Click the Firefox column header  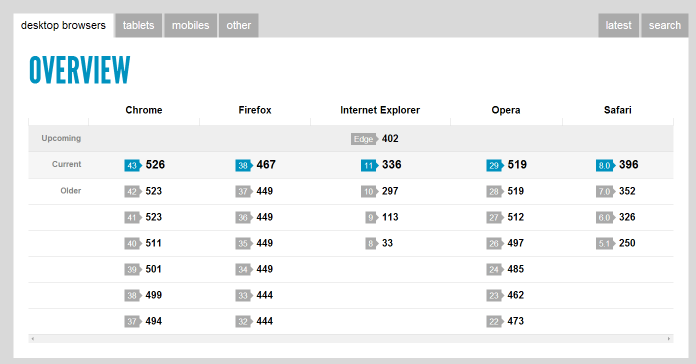click(x=255, y=110)
